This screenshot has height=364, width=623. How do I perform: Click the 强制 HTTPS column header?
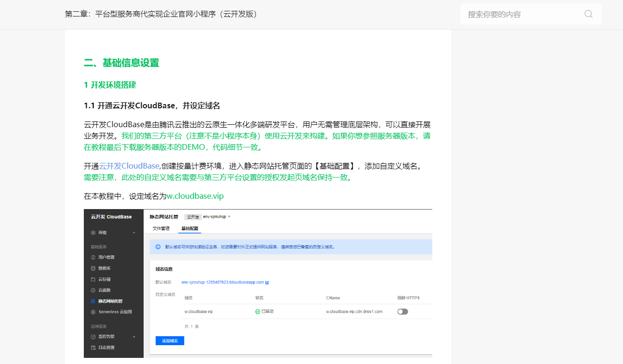408,298
